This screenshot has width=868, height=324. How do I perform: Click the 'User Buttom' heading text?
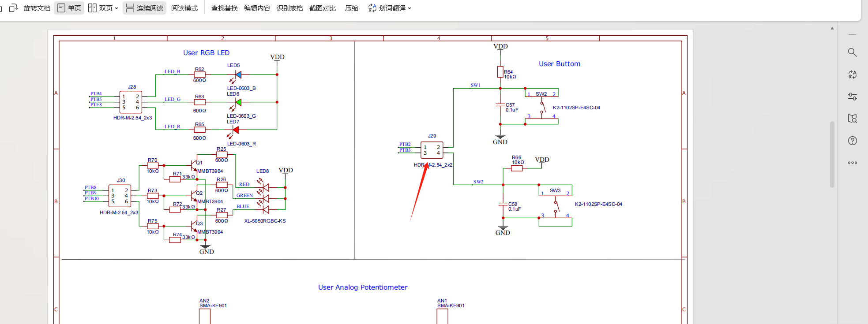(x=560, y=64)
